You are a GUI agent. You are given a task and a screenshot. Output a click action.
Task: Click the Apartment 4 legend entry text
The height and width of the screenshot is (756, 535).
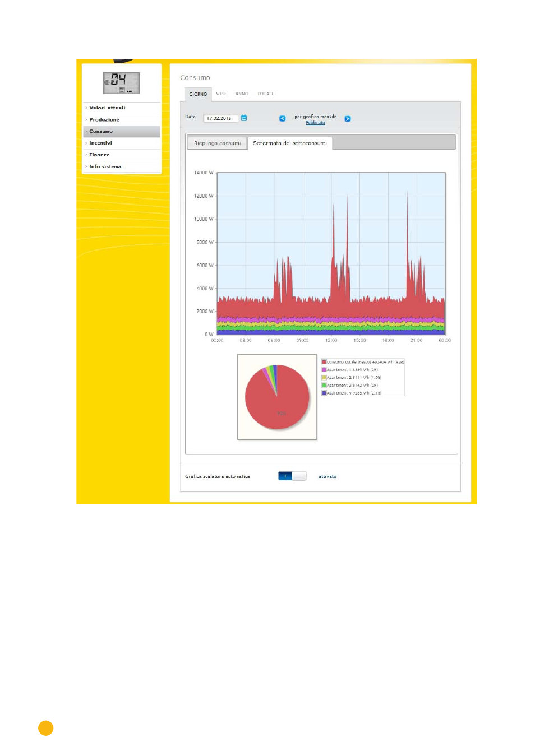[x=354, y=393]
